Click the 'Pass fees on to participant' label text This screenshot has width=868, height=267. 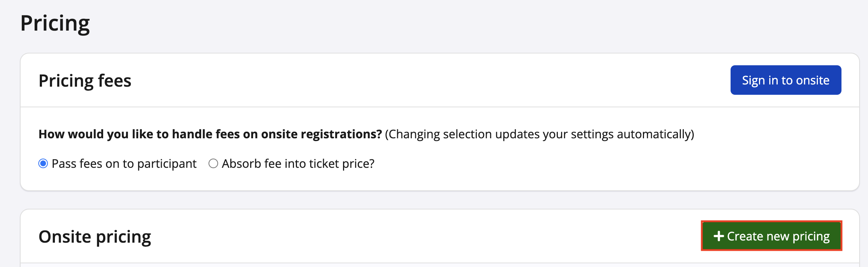click(124, 164)
